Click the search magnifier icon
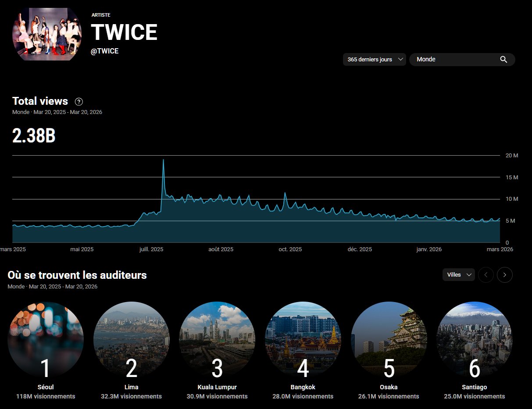The image size is (532, 409). (x=503, y=60)
